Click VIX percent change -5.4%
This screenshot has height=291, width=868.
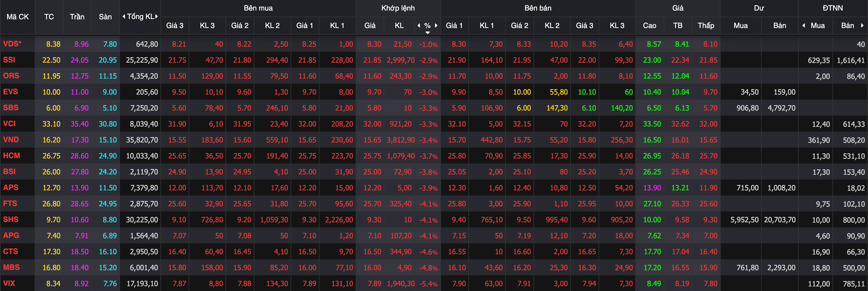[428, 284]
